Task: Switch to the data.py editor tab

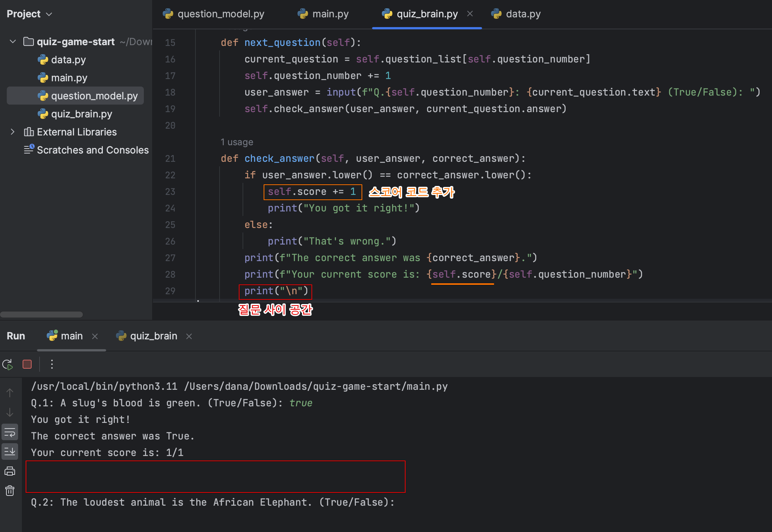Action: pyautogui.click(x=516, y=14)
